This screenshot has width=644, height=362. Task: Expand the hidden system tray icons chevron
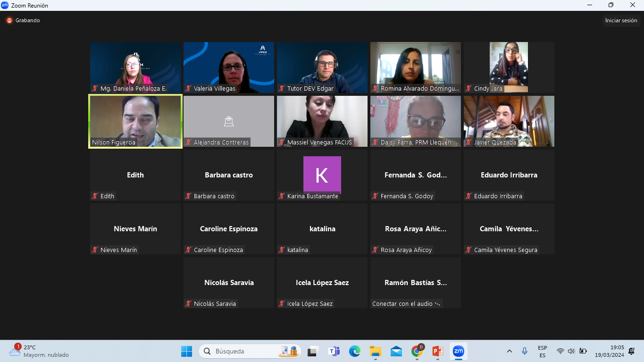(x=510, y=351)
